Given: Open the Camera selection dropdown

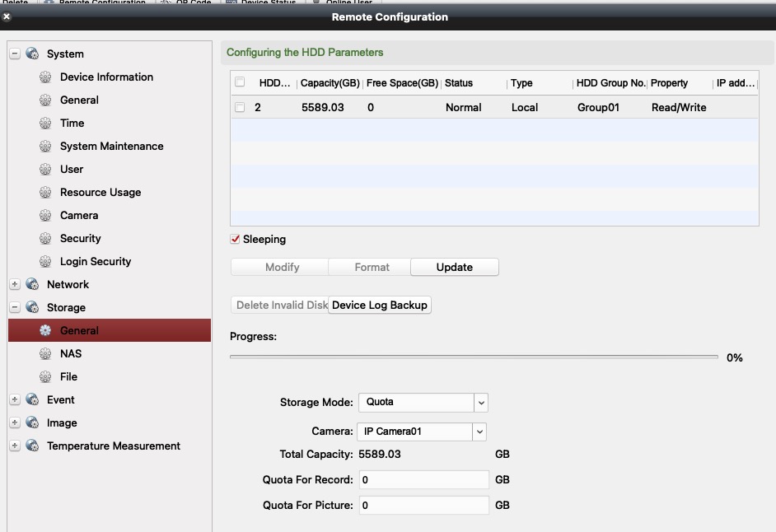Looking at the screenshot, I should point(479,432).
